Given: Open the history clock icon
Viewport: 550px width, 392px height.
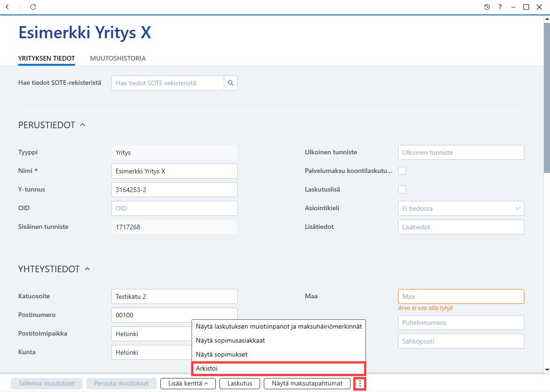Looking at the screenshot, I should (487, 7).
